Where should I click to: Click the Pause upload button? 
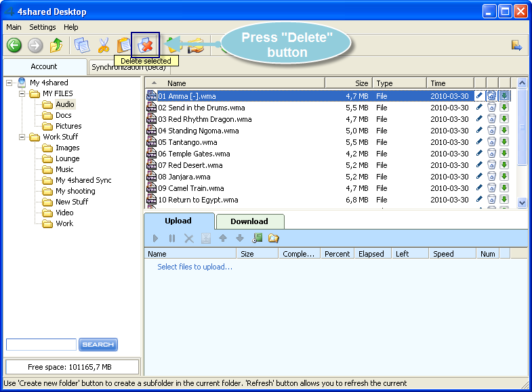tap(172, 238)
